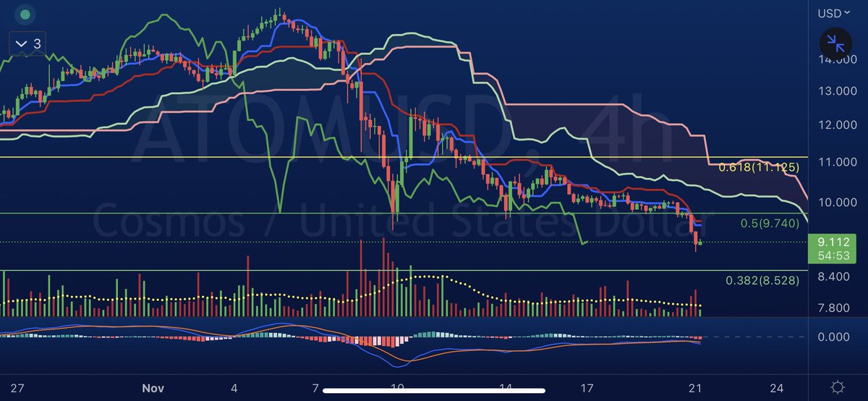Exit fullscreen with the blue collapse arrows button
Screen dimensions: 868x401
click(835, 44)
